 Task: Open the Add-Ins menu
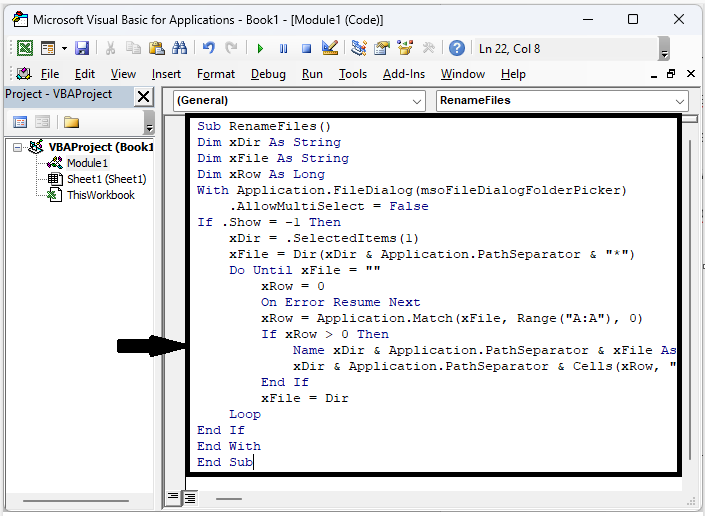[x=404, y=74]
